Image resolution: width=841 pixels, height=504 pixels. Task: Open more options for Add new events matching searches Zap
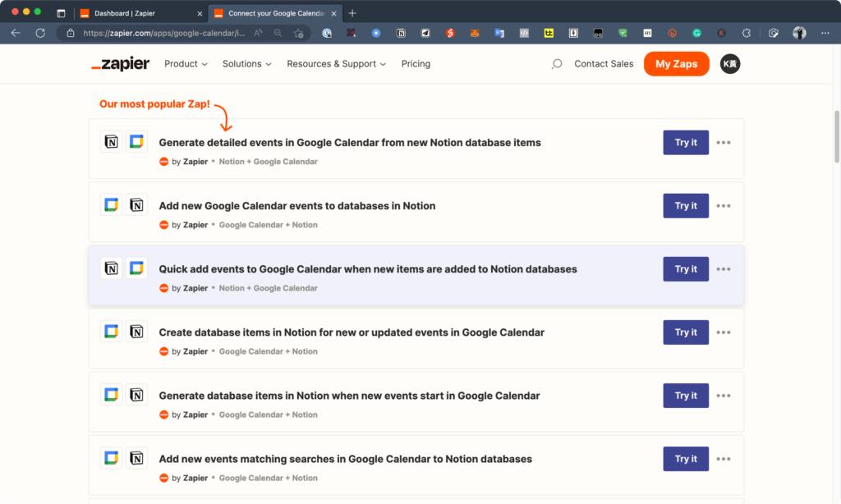724,459
